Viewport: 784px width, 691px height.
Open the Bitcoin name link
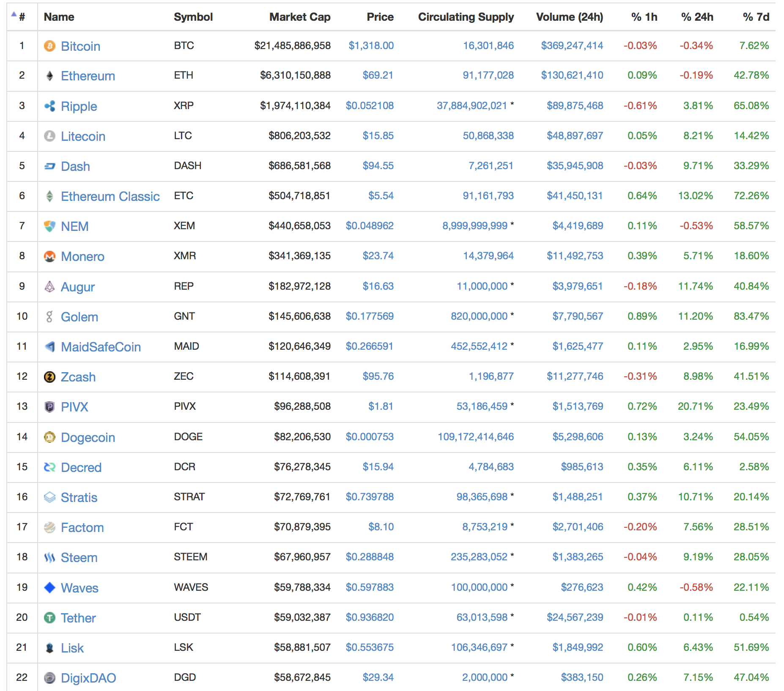tap(80, 46)
